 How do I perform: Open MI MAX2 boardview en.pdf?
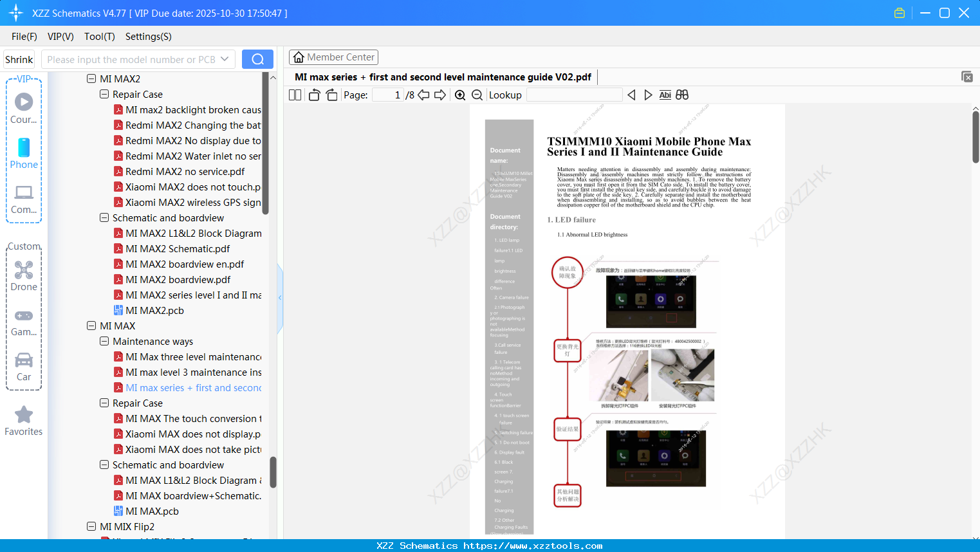pyautogui.click(x=185, y=264)
